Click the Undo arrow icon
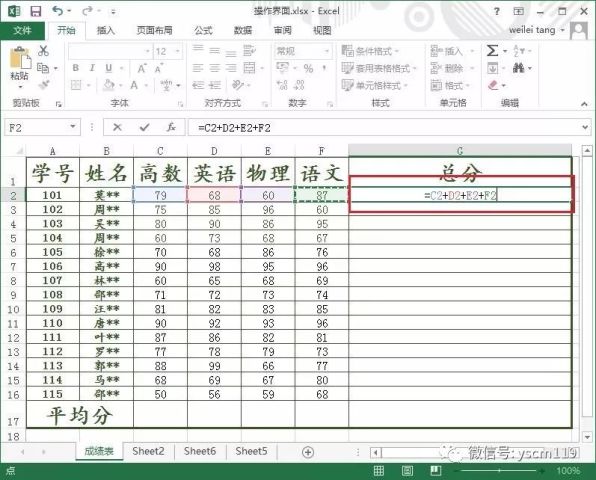The width and height of the screenshot is (596, 480). tap(58, 11)
